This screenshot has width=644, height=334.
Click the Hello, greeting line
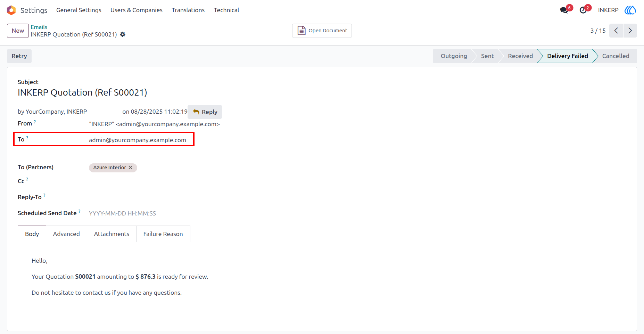click(x=39, y=261)
